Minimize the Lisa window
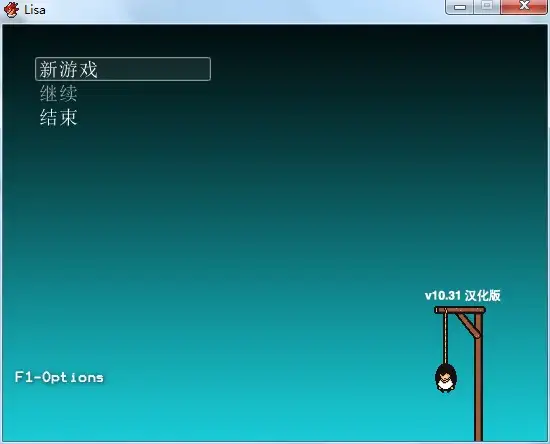Viewport: 550px width, 444px height. click(x=460, y=7)
